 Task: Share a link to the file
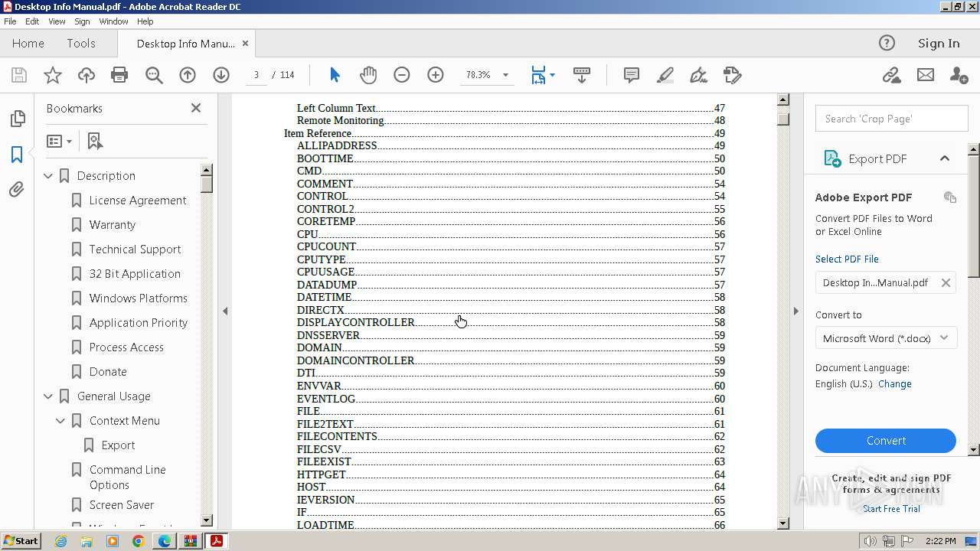click(891, 75)
